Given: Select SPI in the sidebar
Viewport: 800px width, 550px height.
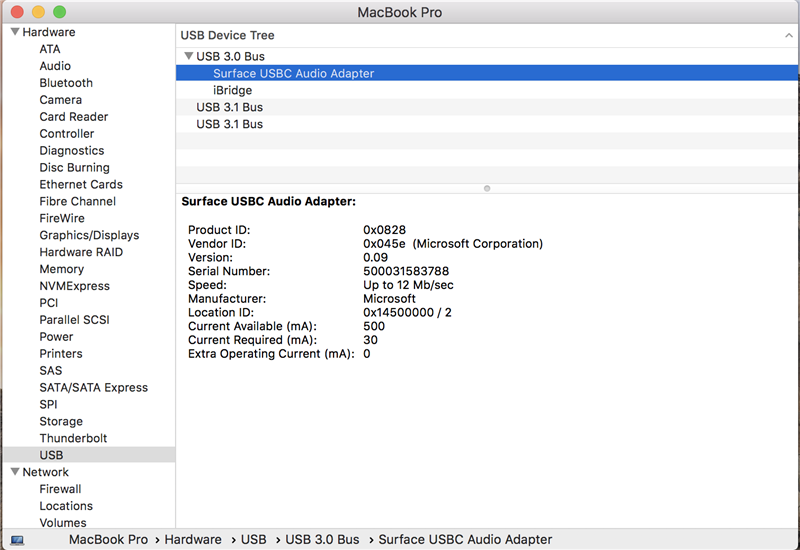Looking at the screenshot, I should click(x=48, y=404).
